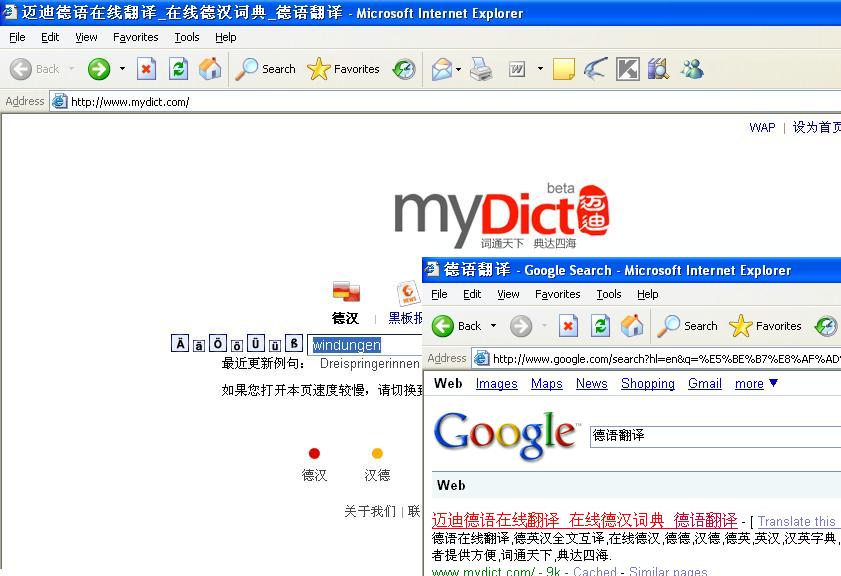Click Dreispringerinnen example link

point(370,364)
